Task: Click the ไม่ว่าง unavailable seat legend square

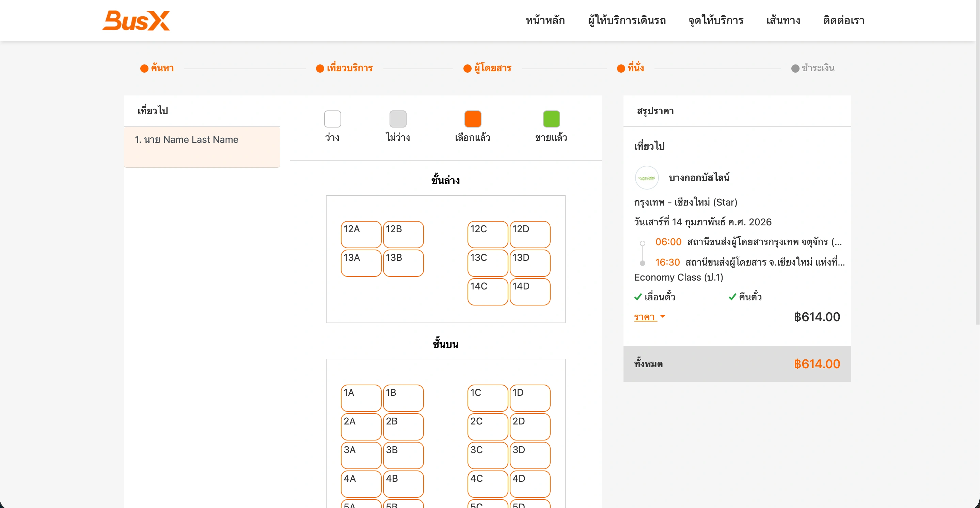Action: [x=398, y=119]
